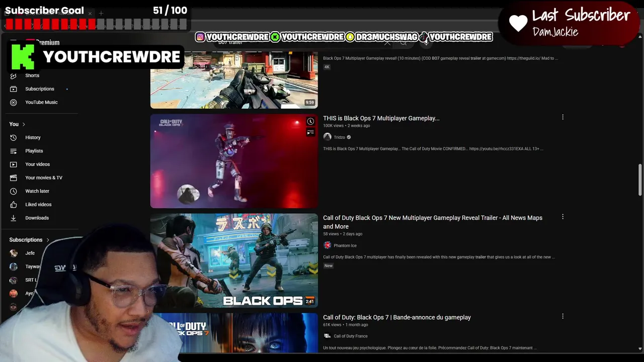Select Your videos in the sidebar
The image size is (644, 362).
click(x=38, y=164)
